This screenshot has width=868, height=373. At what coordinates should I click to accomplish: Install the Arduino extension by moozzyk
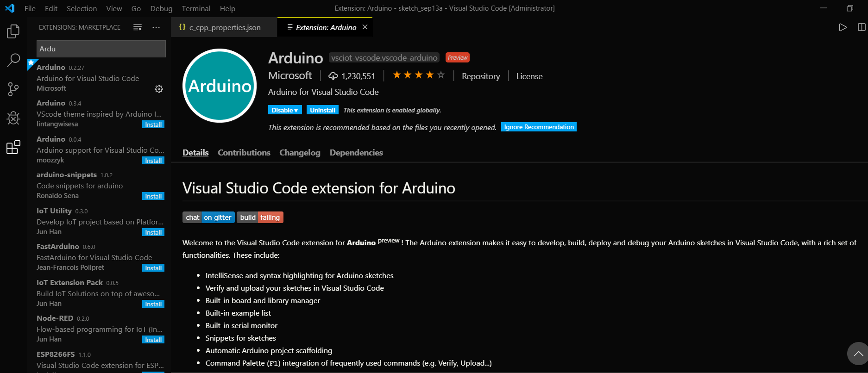(x=153, y=161)
